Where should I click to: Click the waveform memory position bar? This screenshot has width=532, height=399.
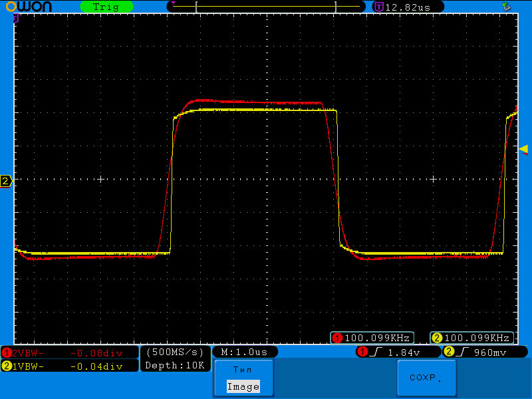coord(266,7)
